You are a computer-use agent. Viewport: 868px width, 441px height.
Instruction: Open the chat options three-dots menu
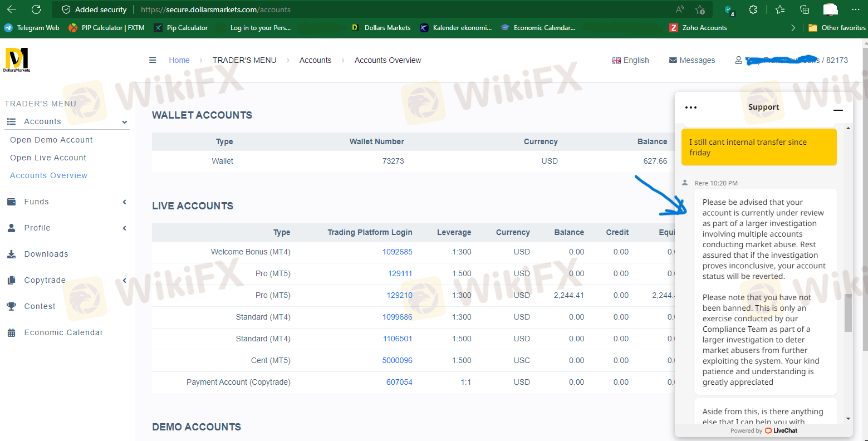click(x=690, y=107)
